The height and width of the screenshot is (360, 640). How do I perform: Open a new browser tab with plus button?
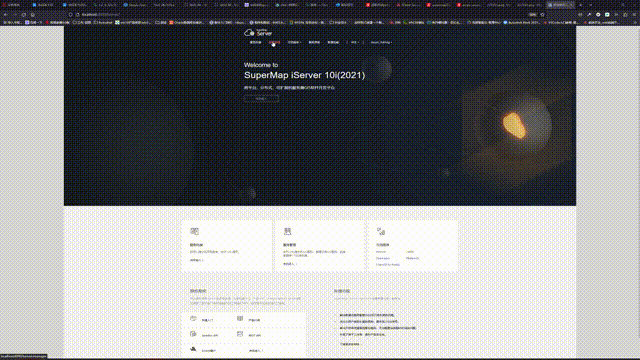[581, 5]
